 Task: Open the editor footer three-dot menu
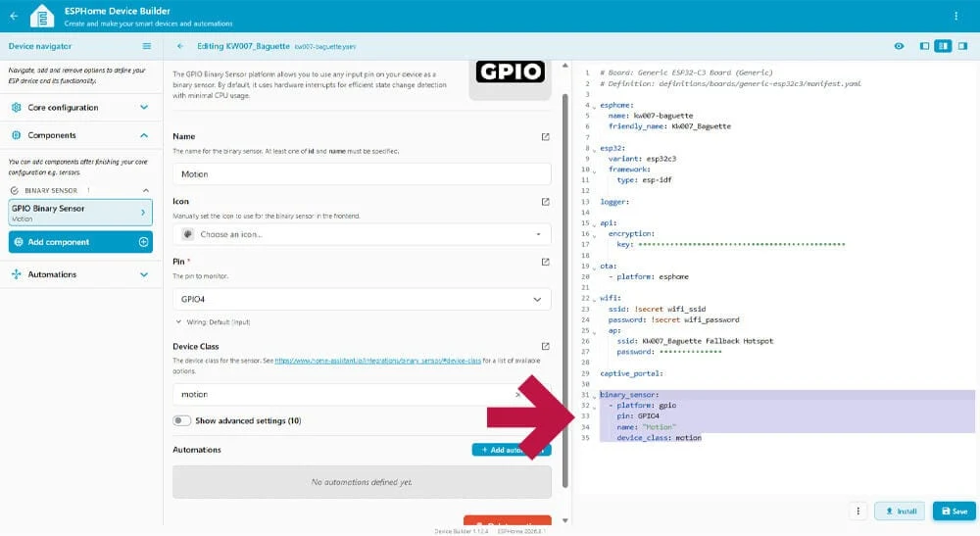(x=857, y=511)
